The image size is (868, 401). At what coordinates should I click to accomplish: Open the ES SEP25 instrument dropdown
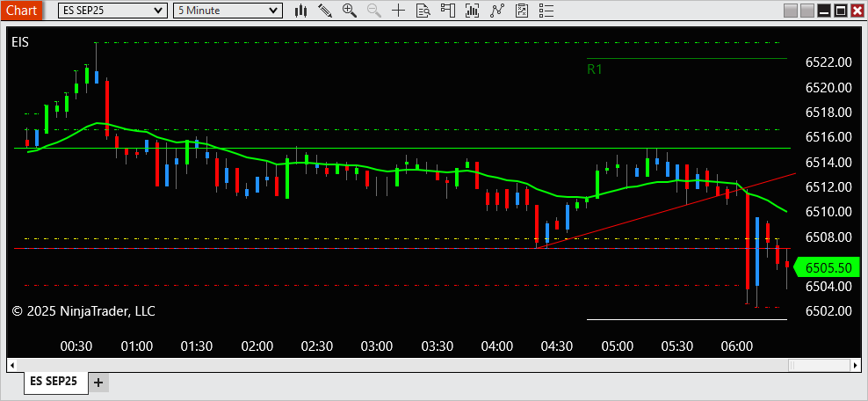pos(112,11)
